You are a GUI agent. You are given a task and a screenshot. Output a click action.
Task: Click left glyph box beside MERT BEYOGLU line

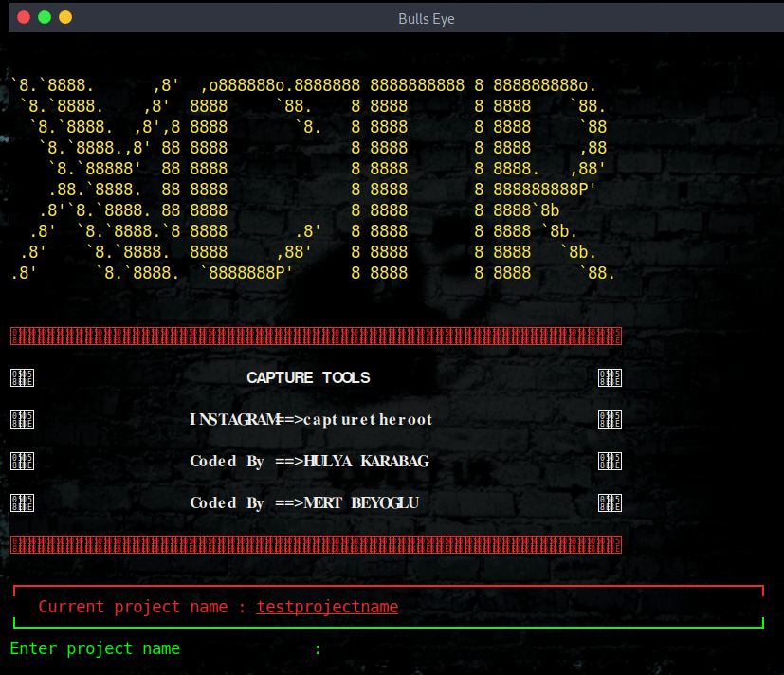[22, 503]
